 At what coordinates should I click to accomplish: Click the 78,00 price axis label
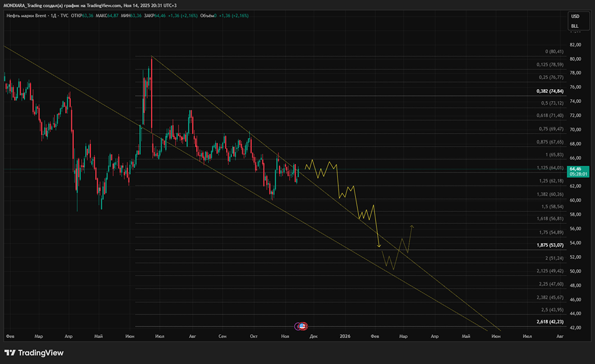click(x=575, y=73)
